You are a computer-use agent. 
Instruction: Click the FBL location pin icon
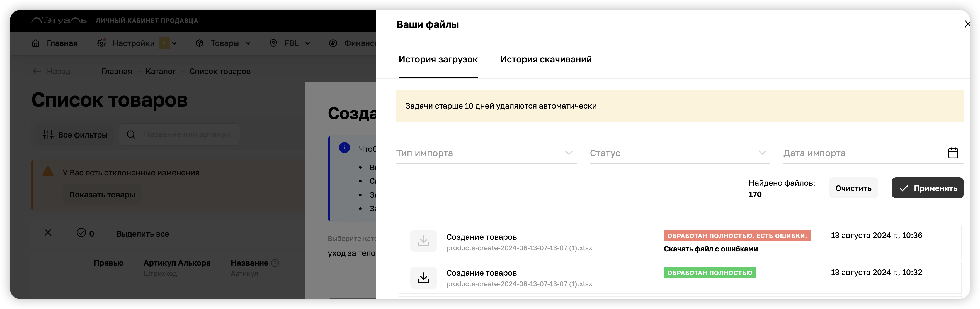click(x=273, y=43)
